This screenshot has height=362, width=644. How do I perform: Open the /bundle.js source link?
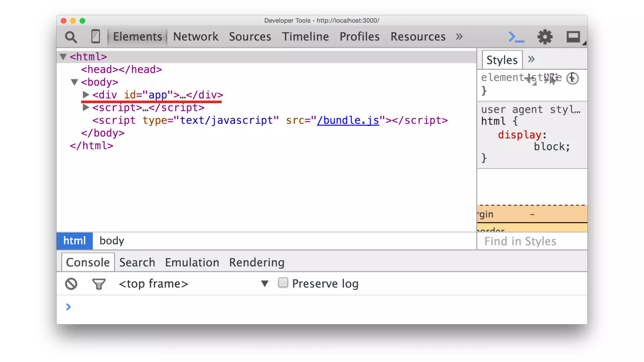coord(348,120)
